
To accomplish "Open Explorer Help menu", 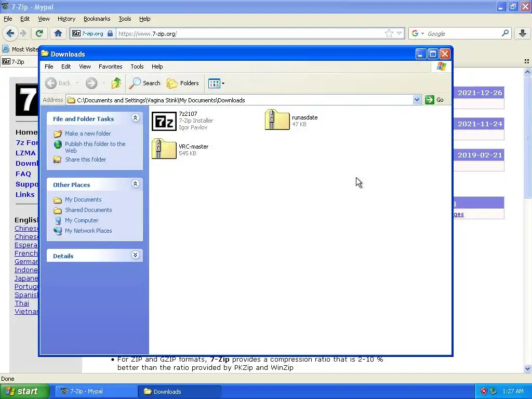I will pyautogui.click(x=157, y=66).
